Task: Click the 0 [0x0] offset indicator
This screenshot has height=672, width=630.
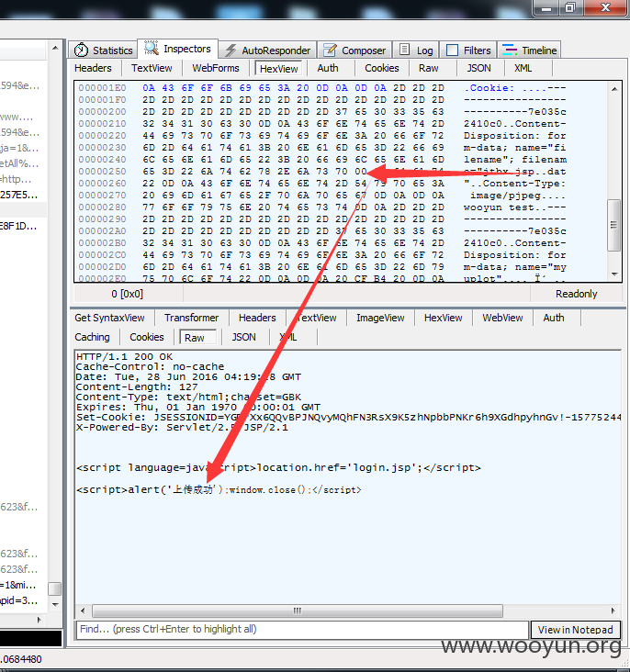Action: [x=128, y=294]
